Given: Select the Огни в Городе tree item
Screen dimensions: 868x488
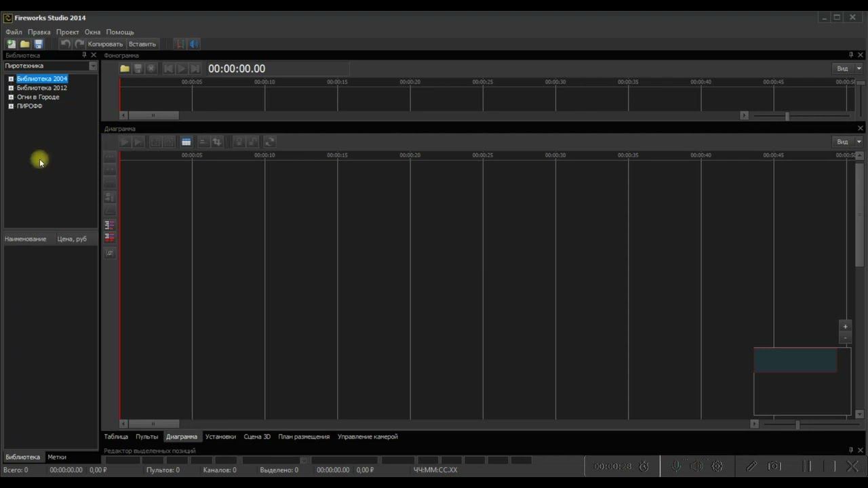Looking at the screenshot, I should [38, 97].
